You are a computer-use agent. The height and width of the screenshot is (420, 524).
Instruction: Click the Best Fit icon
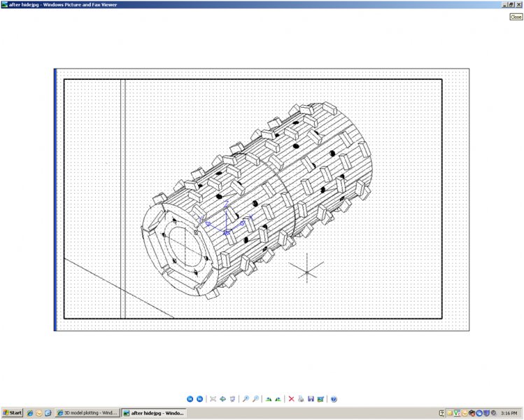pyautogui.click(x=213, y=399)
